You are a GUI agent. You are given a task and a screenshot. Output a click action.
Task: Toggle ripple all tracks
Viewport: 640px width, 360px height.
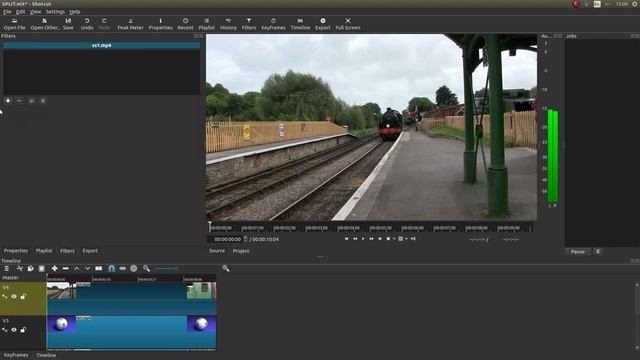pyautogui.click(x=133, y=268)
